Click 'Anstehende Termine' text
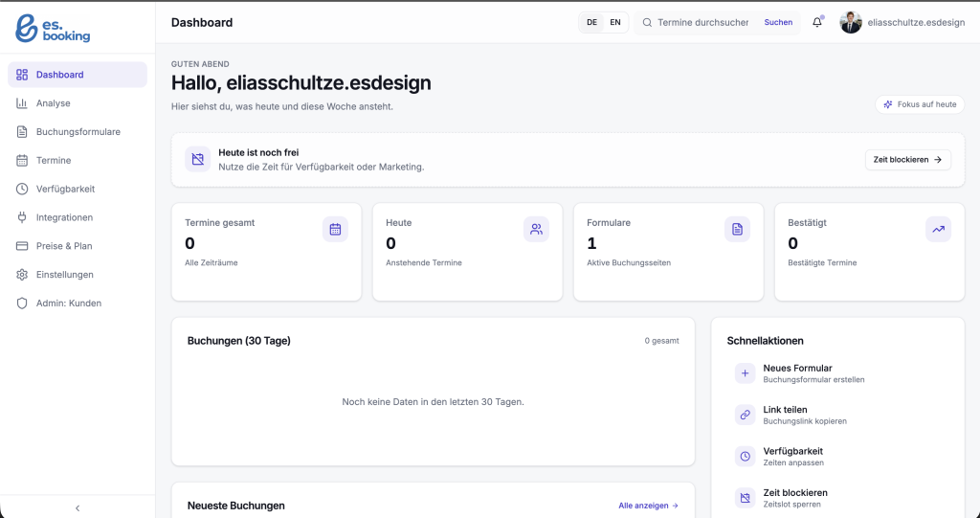Screen dimensions: 980x518 (x=424, y=262)
